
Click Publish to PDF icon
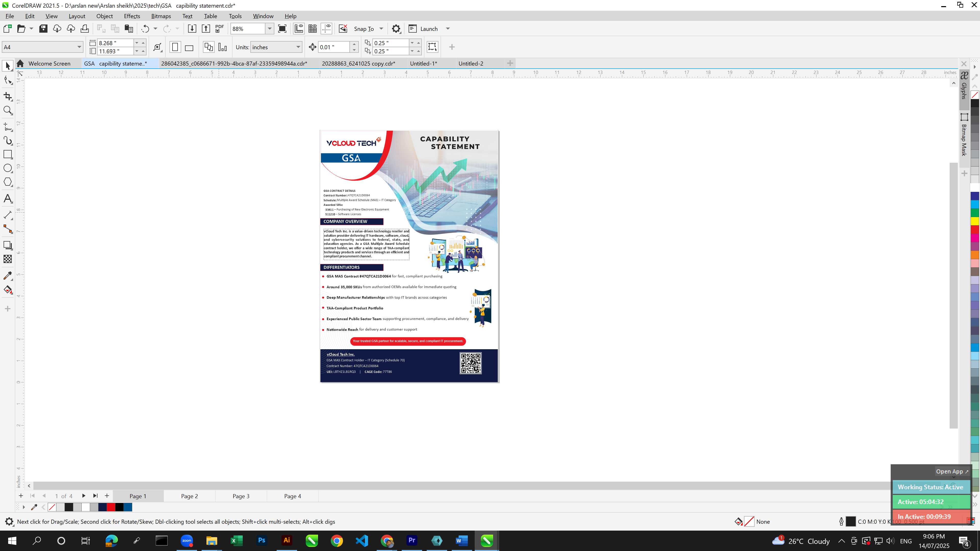point(219,29)
